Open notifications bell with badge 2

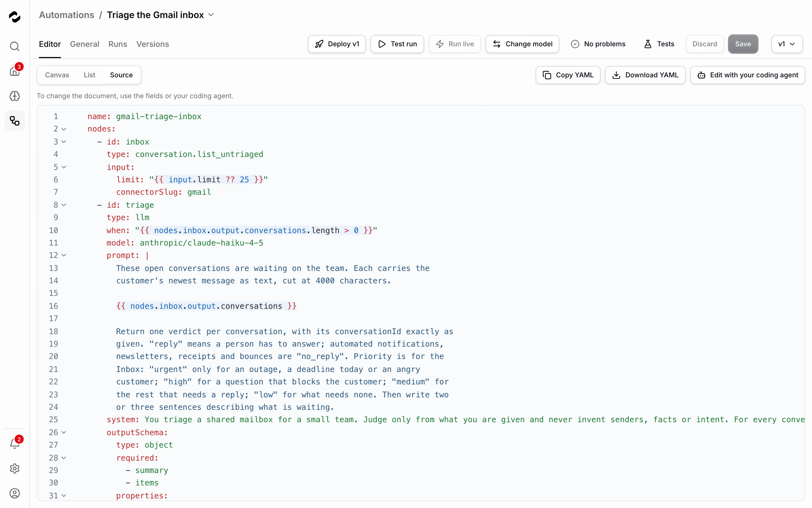click(14, 443)
